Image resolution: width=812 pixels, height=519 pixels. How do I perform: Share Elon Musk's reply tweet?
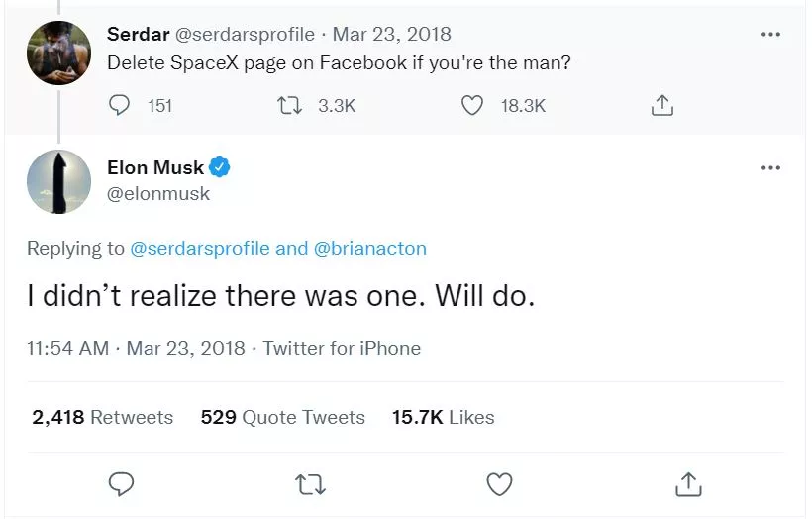pyautogui.click(x=688, y=483)
